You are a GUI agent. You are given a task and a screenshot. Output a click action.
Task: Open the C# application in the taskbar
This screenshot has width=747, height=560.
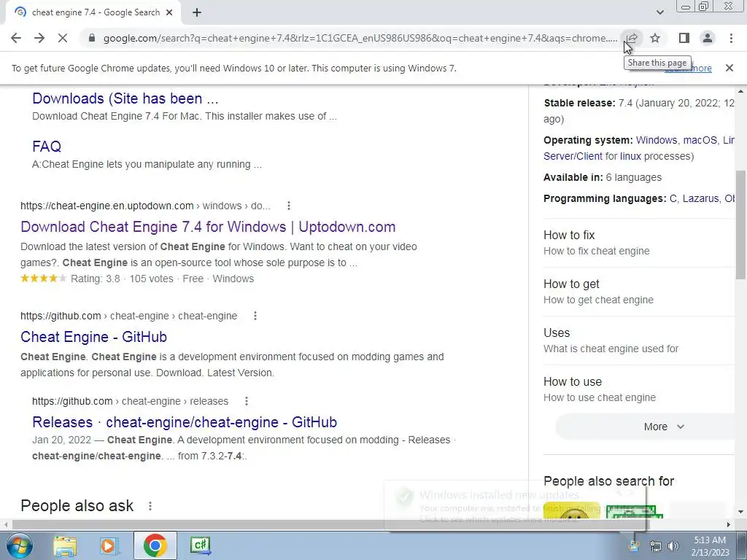click(x=200, y=545)
